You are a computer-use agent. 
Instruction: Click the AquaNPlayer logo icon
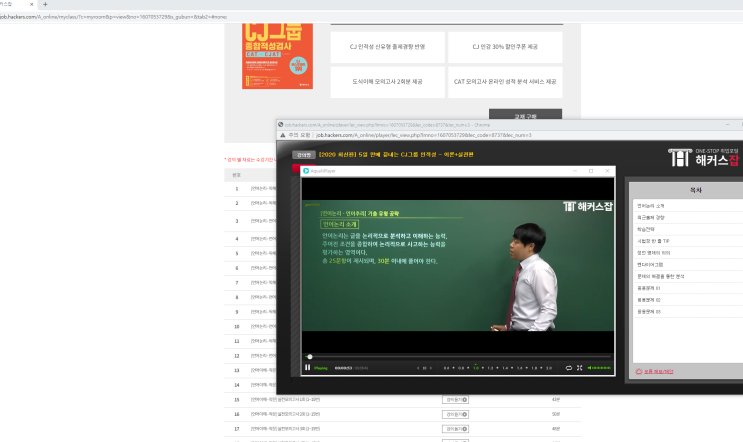point(306,171)
